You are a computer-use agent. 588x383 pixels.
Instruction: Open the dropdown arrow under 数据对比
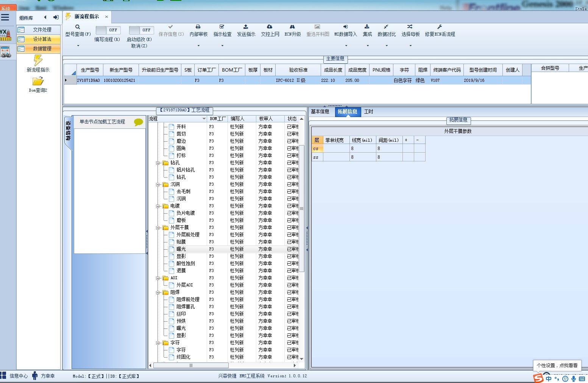pos(387,46)
